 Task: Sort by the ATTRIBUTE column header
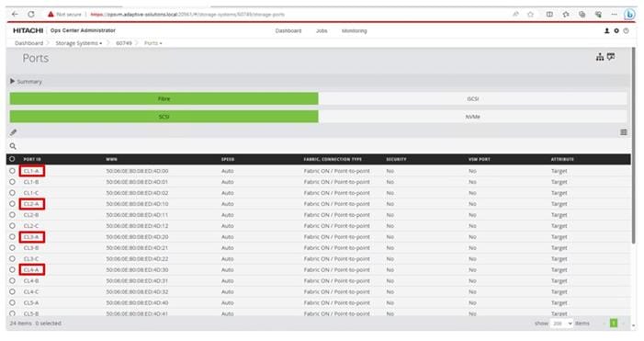click(562, 159)
